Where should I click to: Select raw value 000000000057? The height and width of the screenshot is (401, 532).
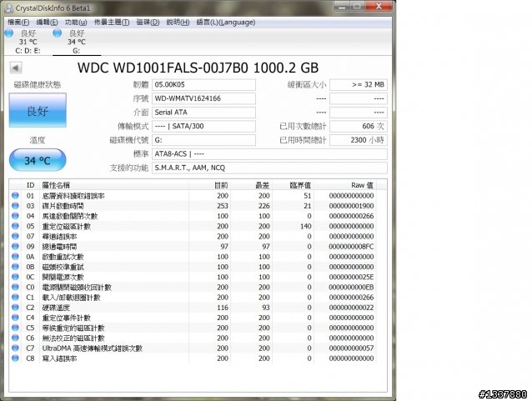(351, 348)
